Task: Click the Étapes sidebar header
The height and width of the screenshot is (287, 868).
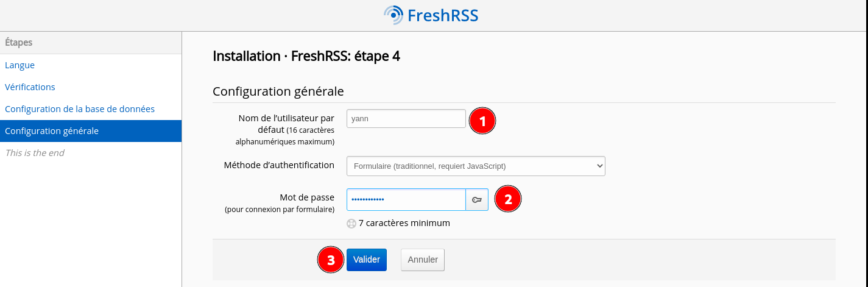Action: tap(19, 43)
